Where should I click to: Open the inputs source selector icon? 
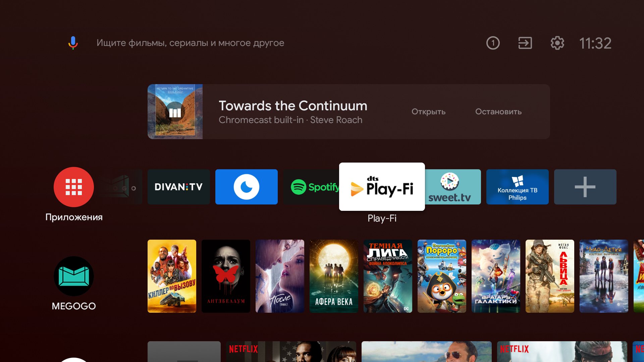(x=525, y=43)
